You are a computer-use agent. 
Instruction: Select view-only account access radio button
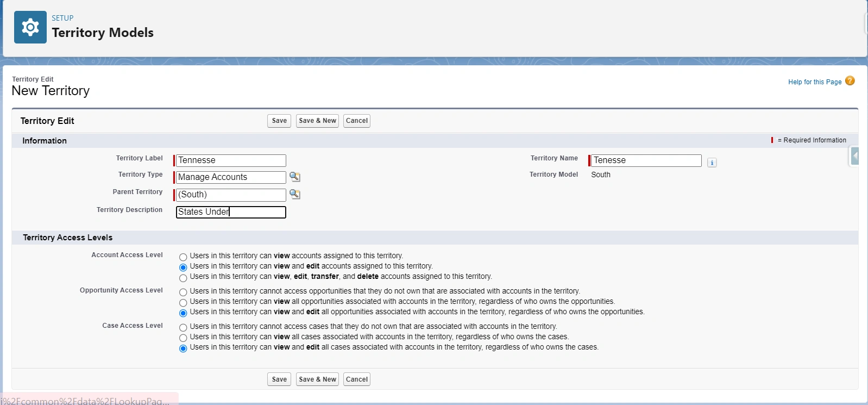[x=183, y=257]
